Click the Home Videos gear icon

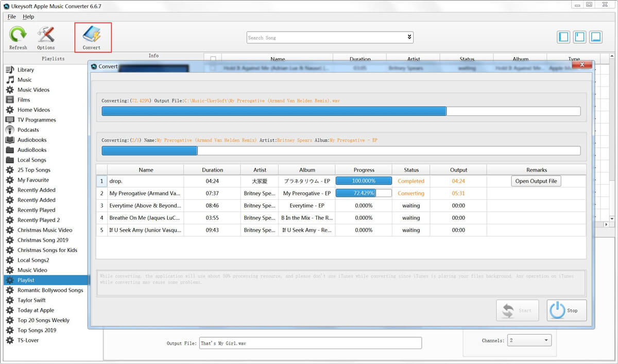10,110
